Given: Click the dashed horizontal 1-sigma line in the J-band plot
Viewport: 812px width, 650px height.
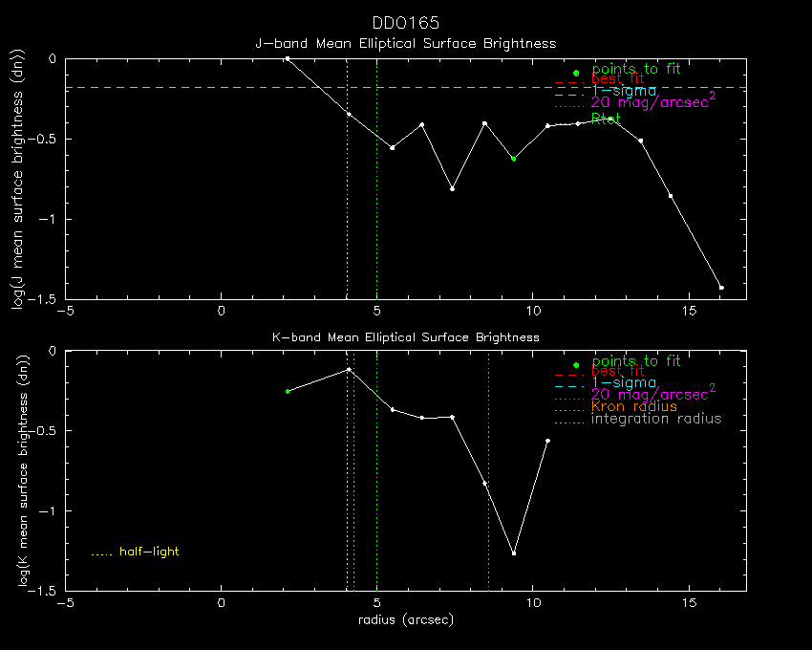Looking at the screenshot, I should [191, 87].
